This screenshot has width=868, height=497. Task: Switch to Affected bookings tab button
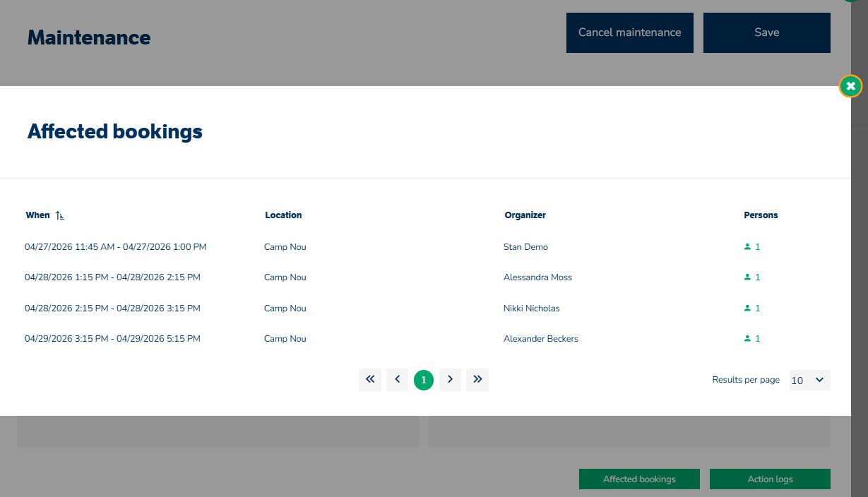coord(639,479)
